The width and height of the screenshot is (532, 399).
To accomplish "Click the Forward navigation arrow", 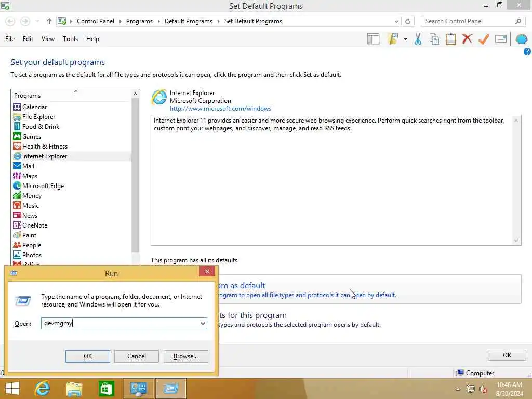I will pyautogui.click(x=25, y=21).
